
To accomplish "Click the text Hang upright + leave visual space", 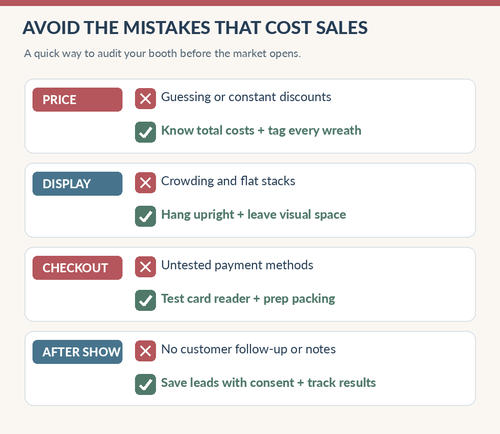I will coord(253,215).
